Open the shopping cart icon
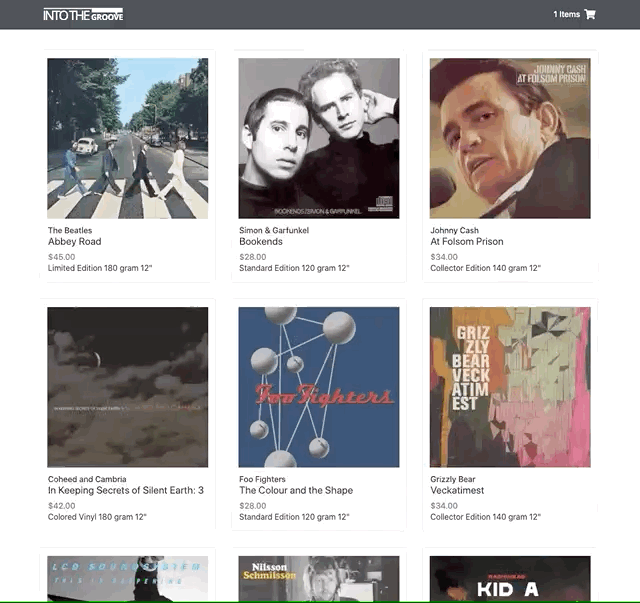 tap(590, 14)
